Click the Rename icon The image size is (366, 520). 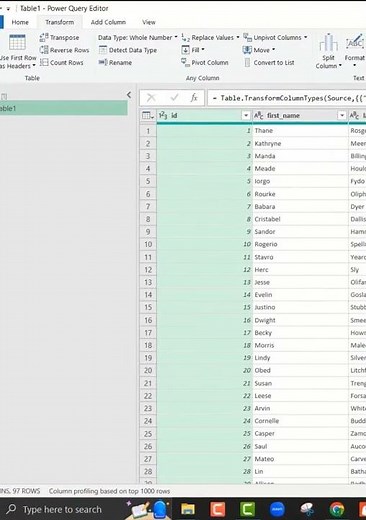(x=103, y=62)
